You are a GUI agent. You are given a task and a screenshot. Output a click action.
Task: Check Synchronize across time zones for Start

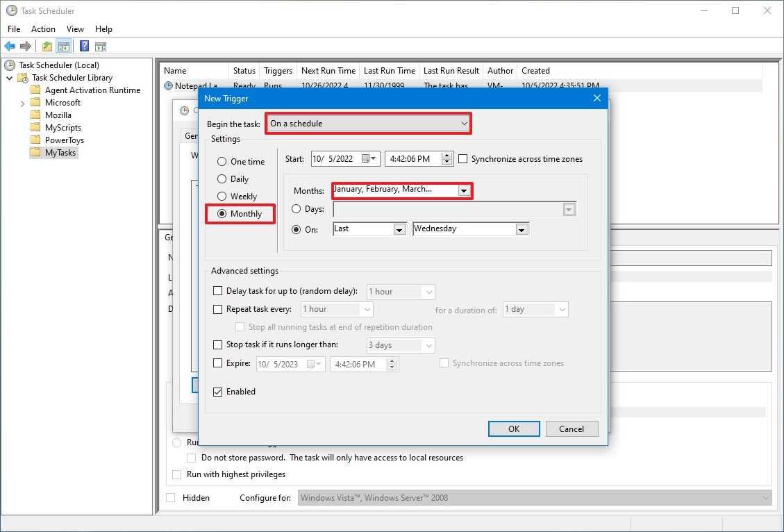pyautogui.click(x=463, y=159)
